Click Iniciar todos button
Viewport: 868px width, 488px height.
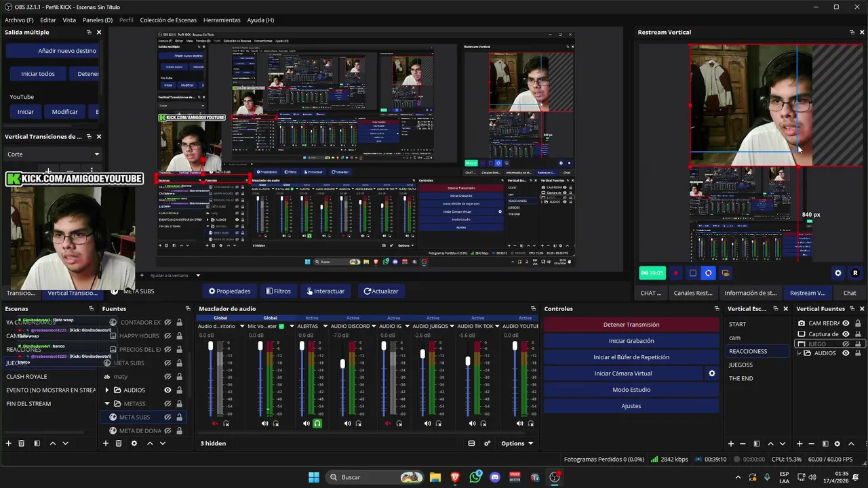pos(38,74)
